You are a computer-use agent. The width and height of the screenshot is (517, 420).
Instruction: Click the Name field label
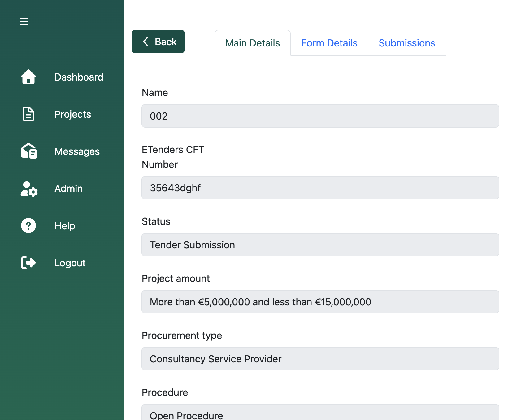coord(155,93)
